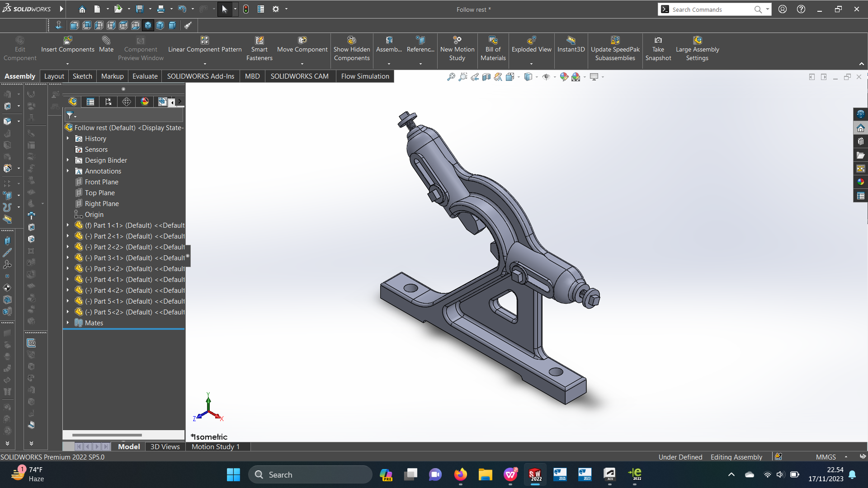Toggle the View Settings monitor icon

[594, 77]
